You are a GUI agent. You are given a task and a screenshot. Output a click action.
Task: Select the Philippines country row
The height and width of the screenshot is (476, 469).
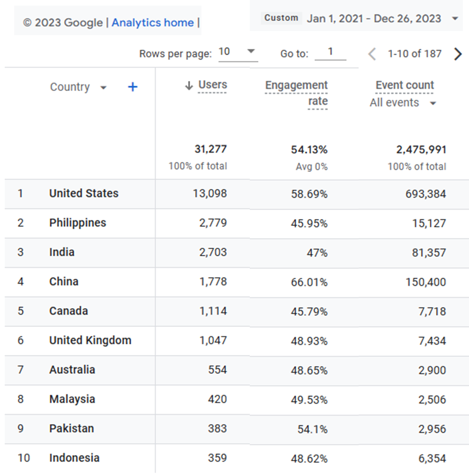coord(77,223)
